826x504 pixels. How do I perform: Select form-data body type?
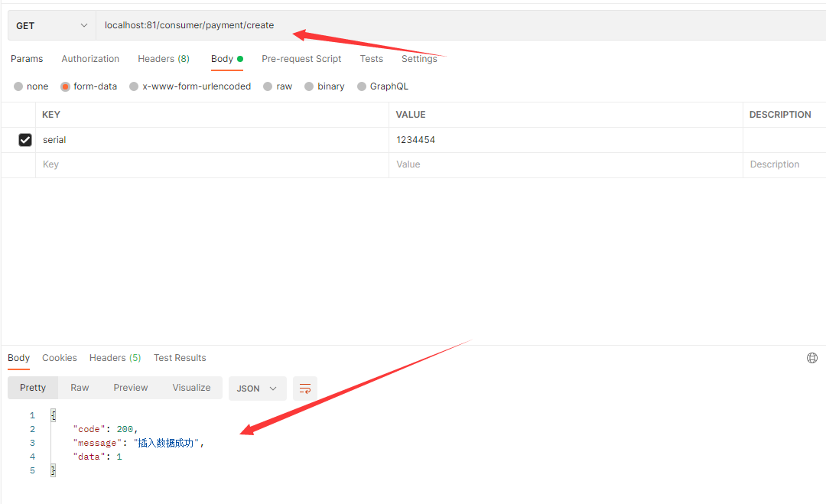pos(89,86)
